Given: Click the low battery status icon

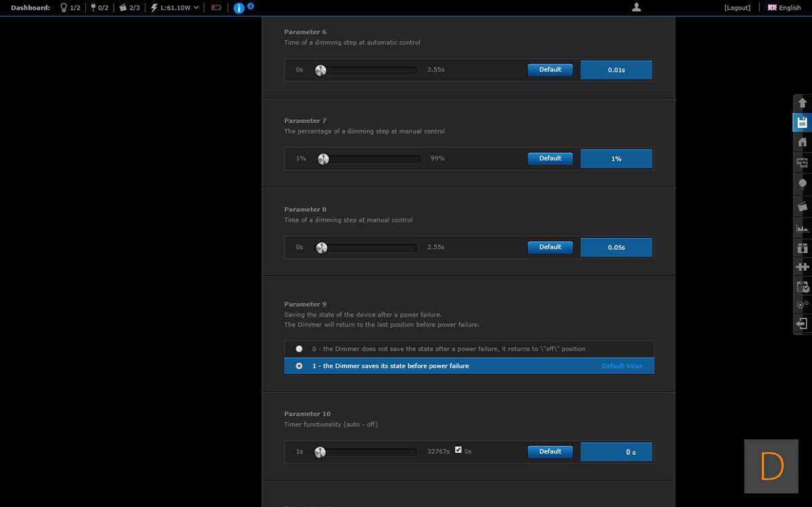Looking at the screenshot, I should [217, 8].
